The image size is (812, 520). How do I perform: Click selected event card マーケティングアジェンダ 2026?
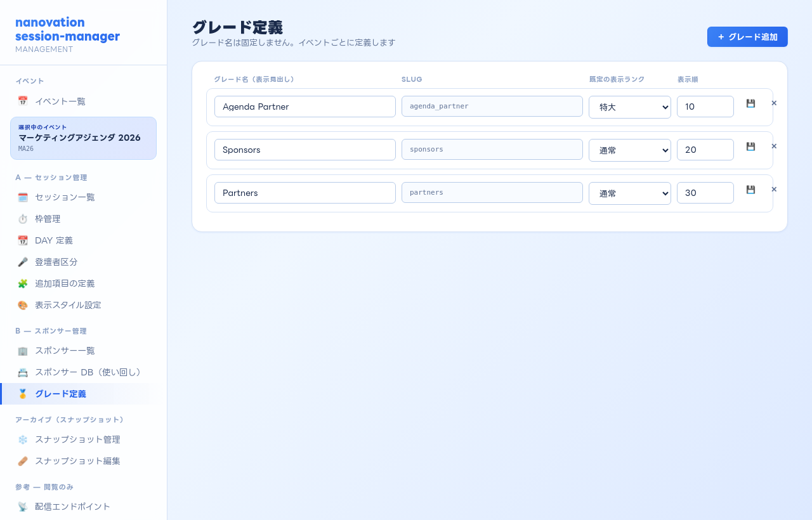pyautogui.click(x=83, y=138)
